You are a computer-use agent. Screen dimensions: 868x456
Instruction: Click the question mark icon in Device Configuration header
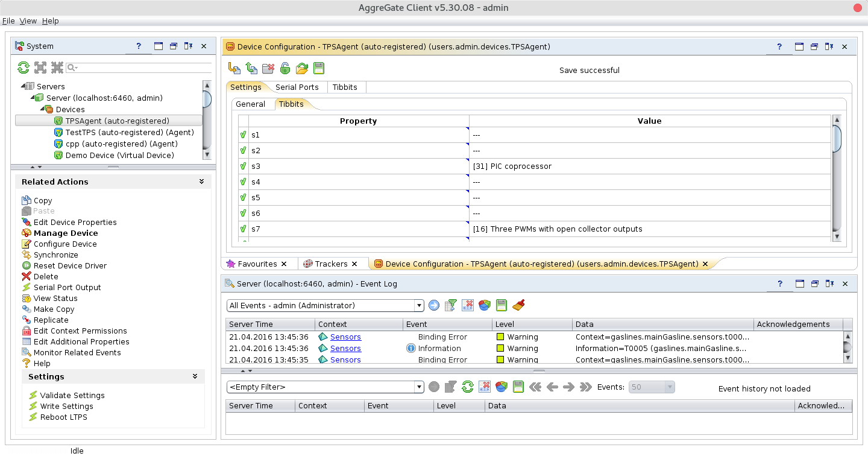click(779, 46)
